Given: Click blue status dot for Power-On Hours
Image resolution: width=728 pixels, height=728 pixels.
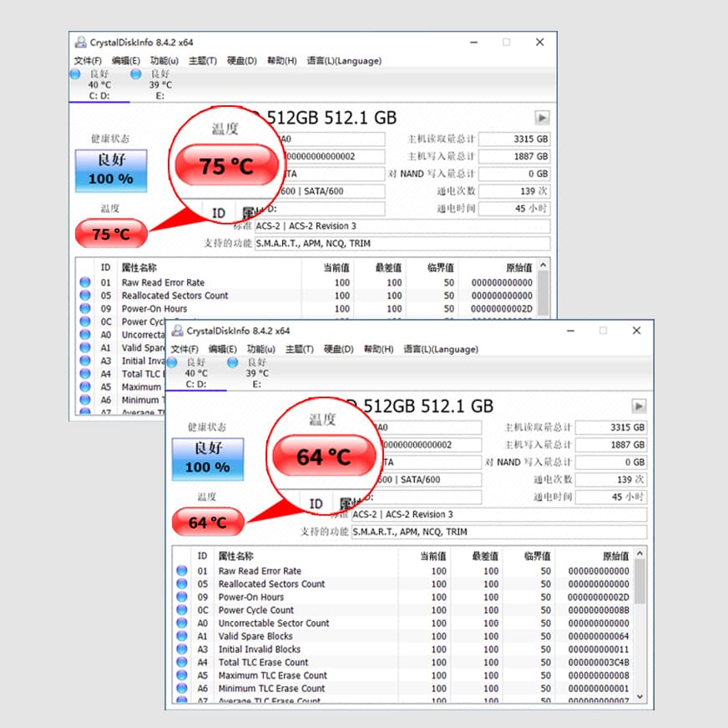Looking at the screenshot, I should pyautogui.click(x=182, y=598).
